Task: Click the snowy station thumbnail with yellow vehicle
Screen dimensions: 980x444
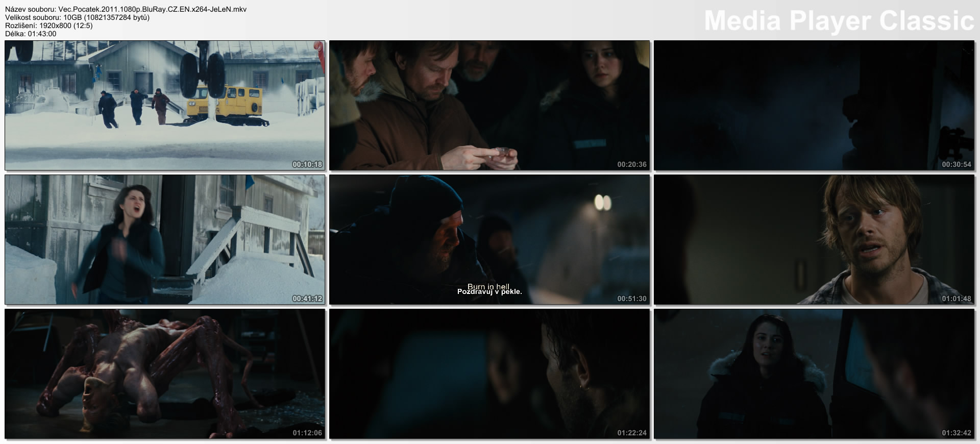Action: [x=165, y=105]
